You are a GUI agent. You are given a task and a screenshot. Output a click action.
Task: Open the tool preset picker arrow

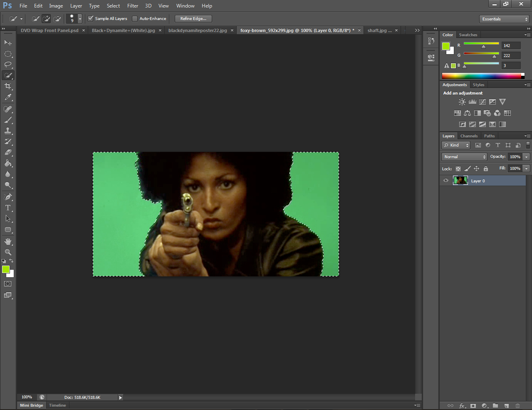coord(21,19)
